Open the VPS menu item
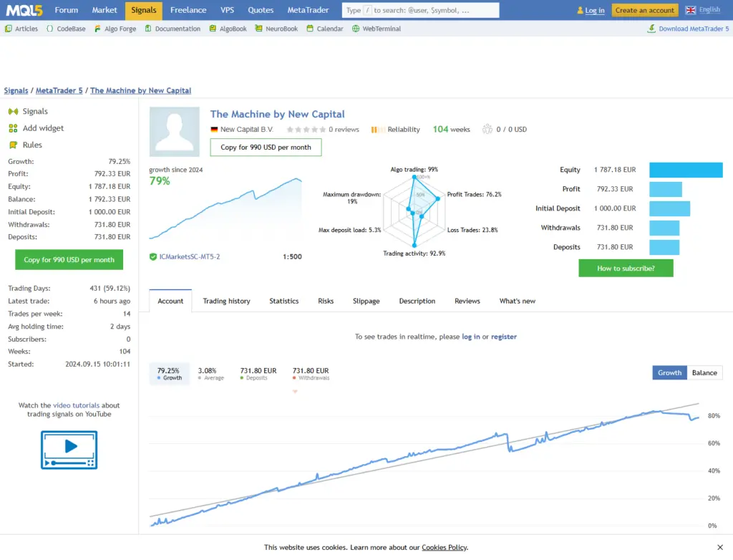The height and width of the screenshot is (560, 733). (x=227, y=10)
